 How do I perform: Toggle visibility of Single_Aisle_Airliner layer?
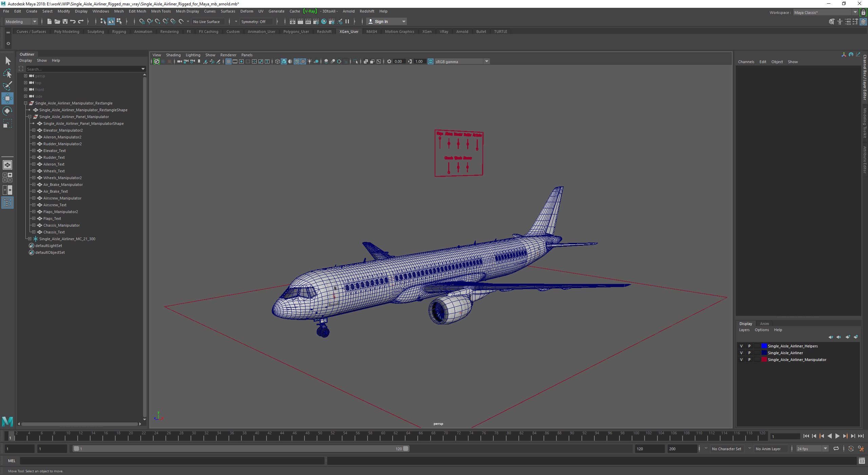click(x=741, y=352)
